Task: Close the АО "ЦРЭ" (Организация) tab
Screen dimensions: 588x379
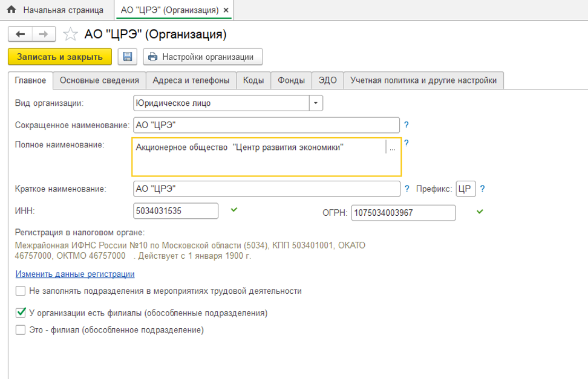Action: [x=226, y=10]
